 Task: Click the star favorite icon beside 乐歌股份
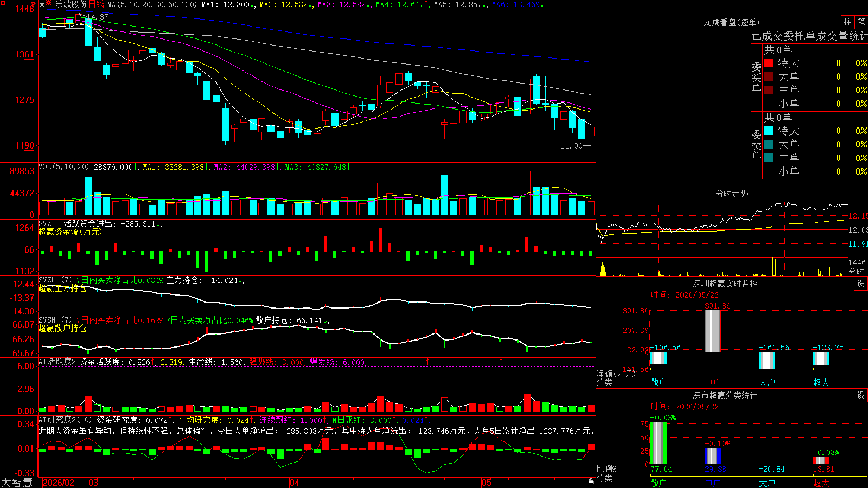coord(42,4)
